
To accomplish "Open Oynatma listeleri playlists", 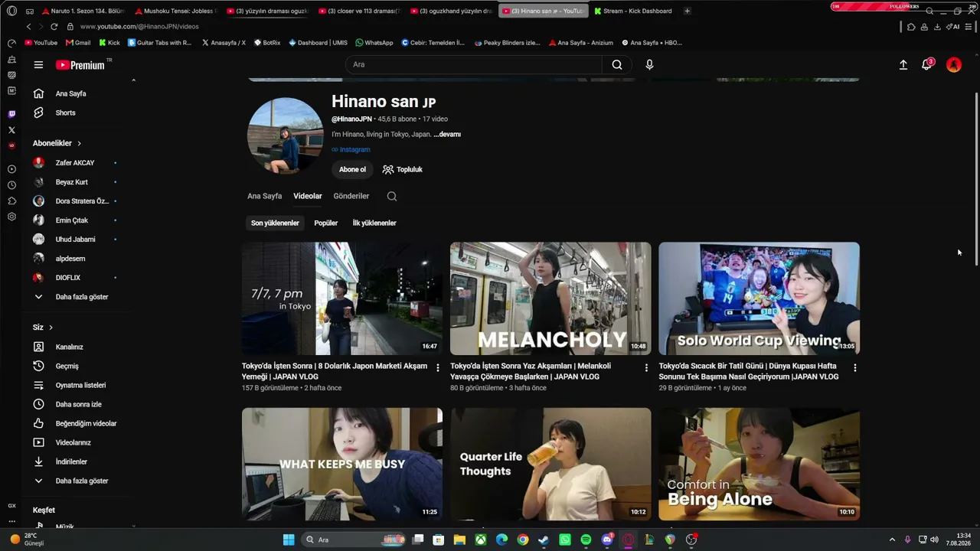I will tap(80, 385).
